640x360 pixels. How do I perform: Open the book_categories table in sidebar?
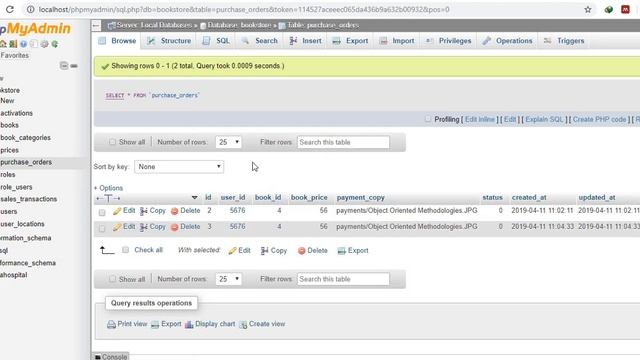pyautogui.click(x=25, y=138)
